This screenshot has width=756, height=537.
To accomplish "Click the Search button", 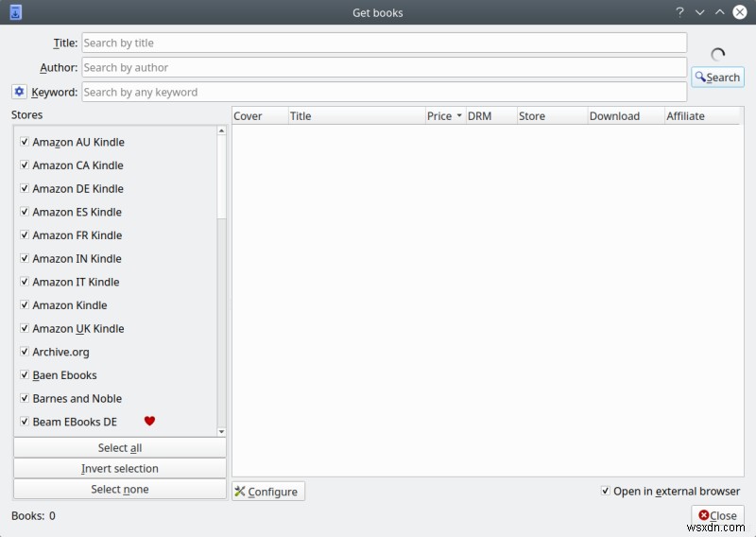I will click(717, 78).
